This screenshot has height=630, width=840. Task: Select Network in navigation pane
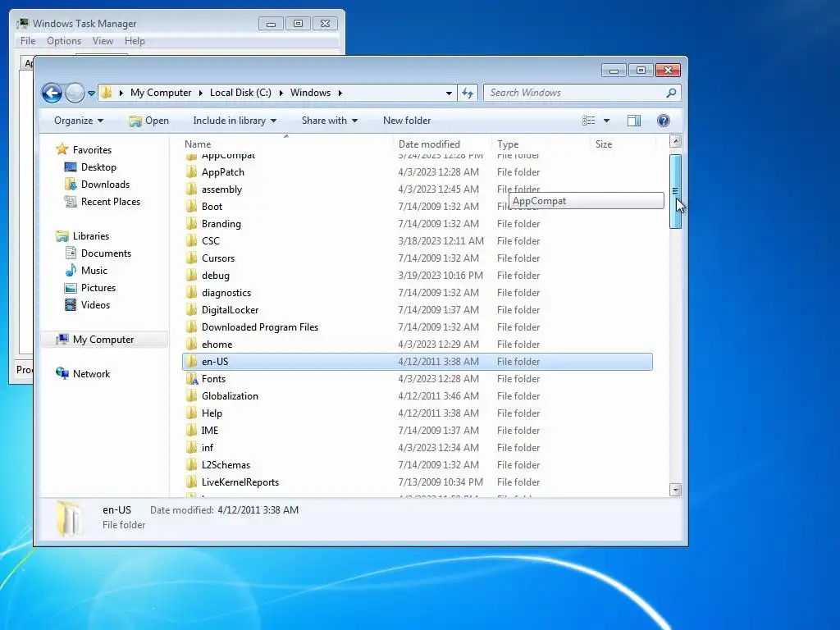click(x=91, y=374)
